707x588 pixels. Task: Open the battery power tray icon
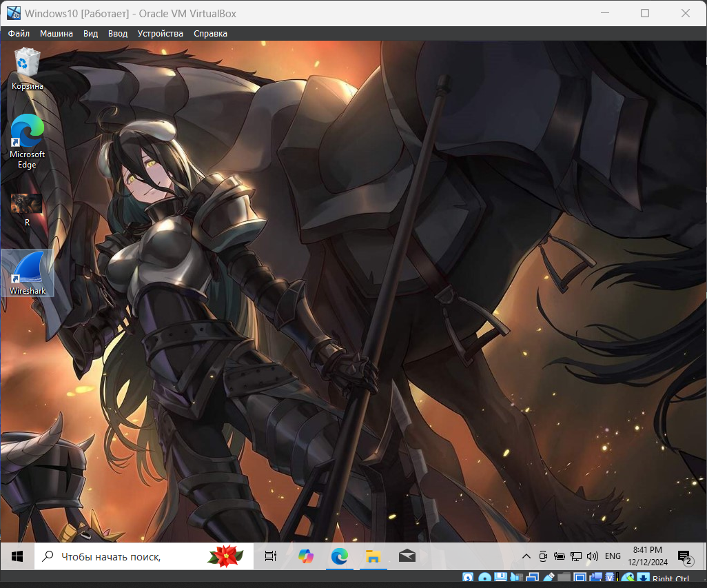(559, 556)
